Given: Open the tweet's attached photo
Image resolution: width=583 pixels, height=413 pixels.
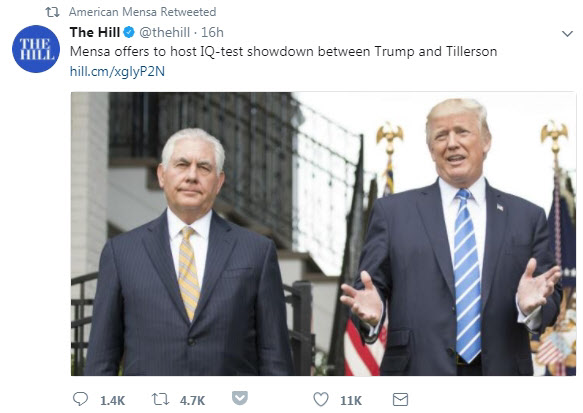Looking at the screenshot, I should click(323, 234).
